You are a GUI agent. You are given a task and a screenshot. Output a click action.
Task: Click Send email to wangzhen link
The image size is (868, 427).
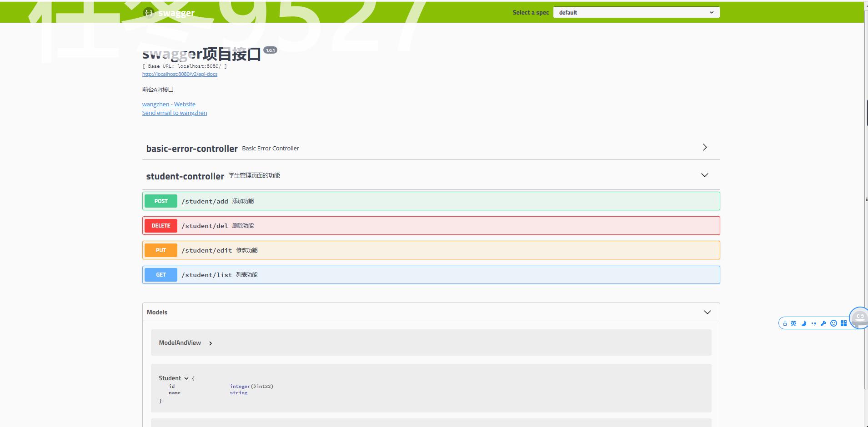point(175,113)
